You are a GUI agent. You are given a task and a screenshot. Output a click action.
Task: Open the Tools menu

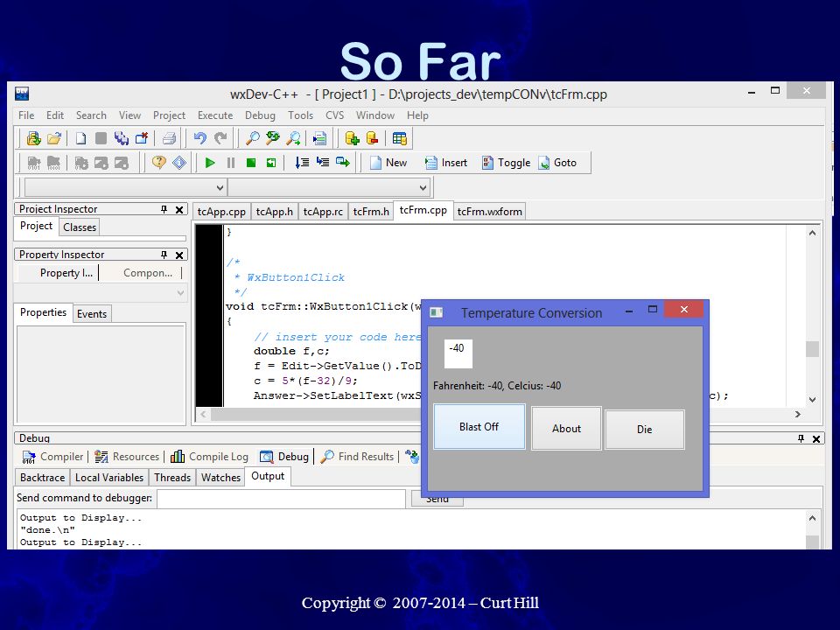click(x=300, y=115)
